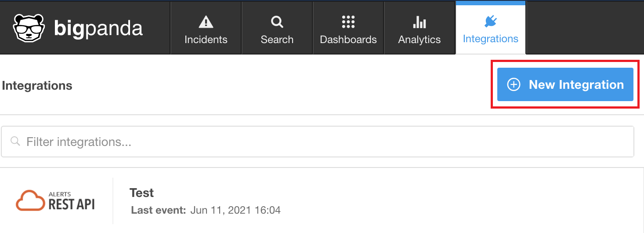Screen dimensions: 644x233
Task: Open the Analytics tab label
Action: [x=419, y=40]
